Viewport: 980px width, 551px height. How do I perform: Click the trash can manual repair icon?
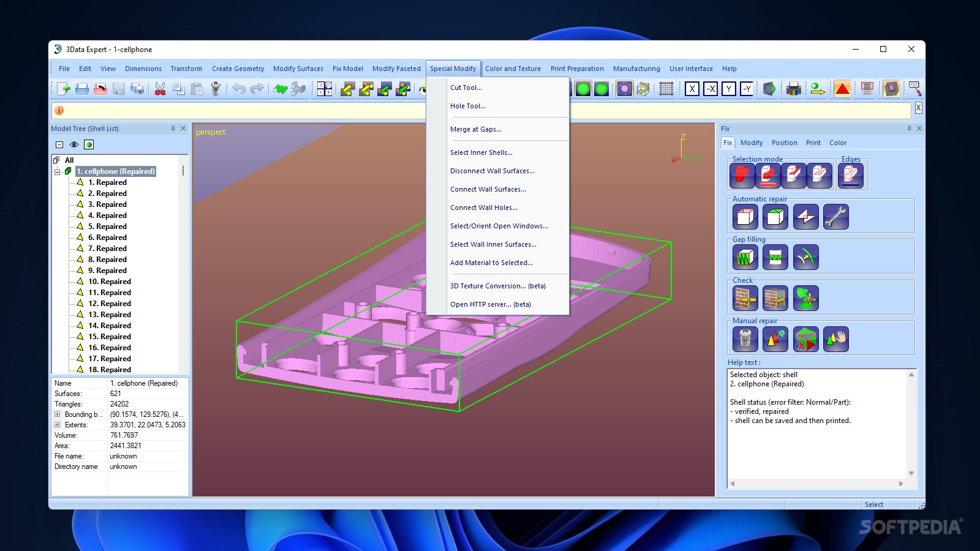(745, 339)
